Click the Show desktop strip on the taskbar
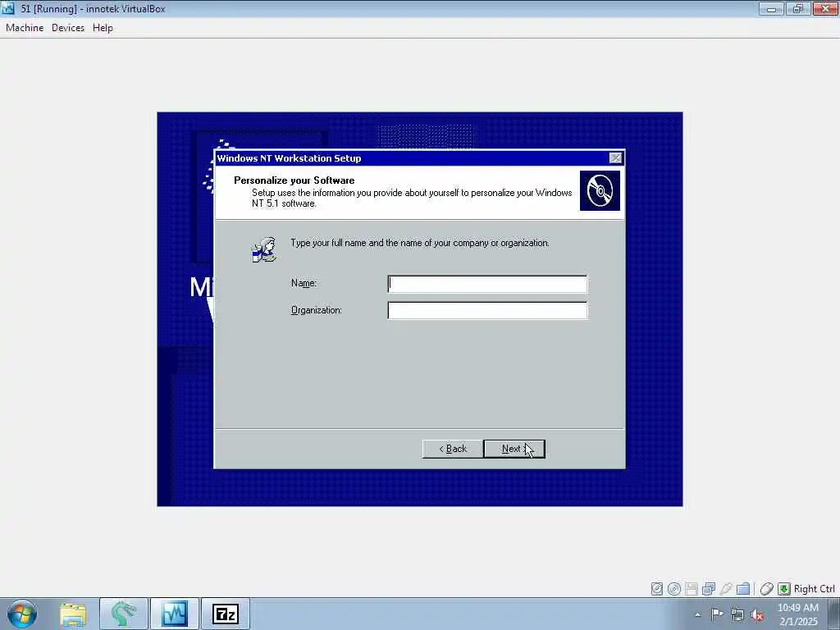Viewport: 840px width, 630px height. 834,614
